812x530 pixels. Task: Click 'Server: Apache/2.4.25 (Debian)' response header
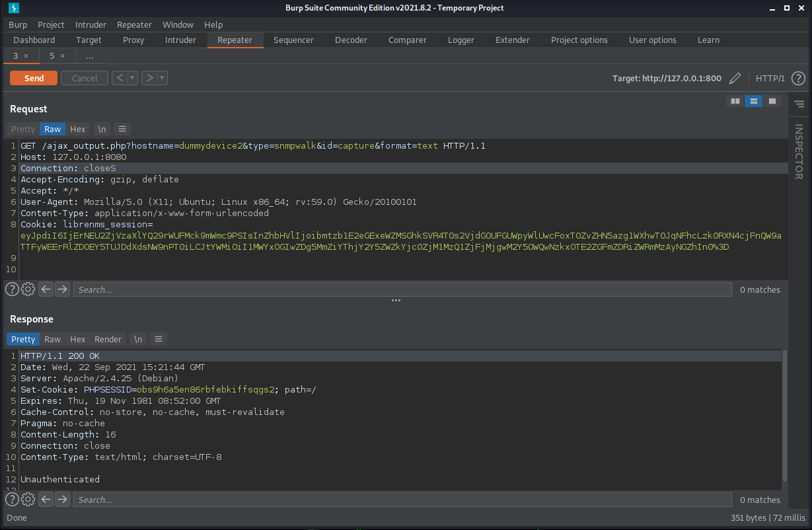click(x=99, y=378)
